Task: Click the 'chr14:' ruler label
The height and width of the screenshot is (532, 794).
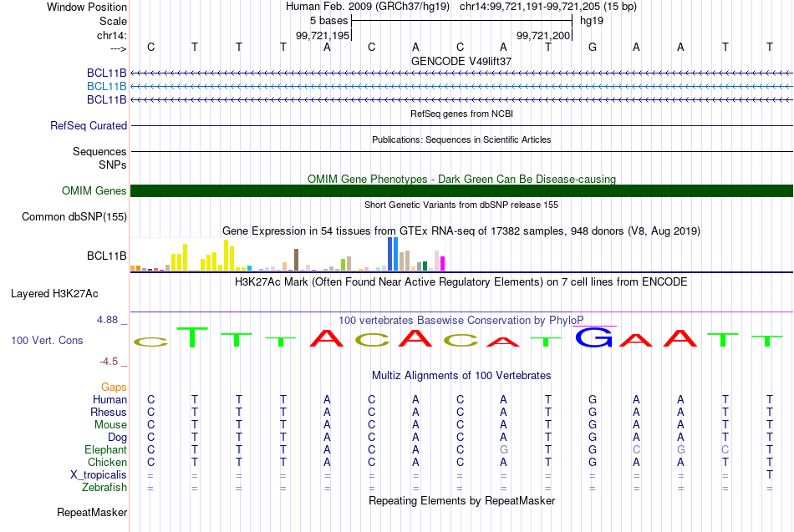Action: coord(111,35)
